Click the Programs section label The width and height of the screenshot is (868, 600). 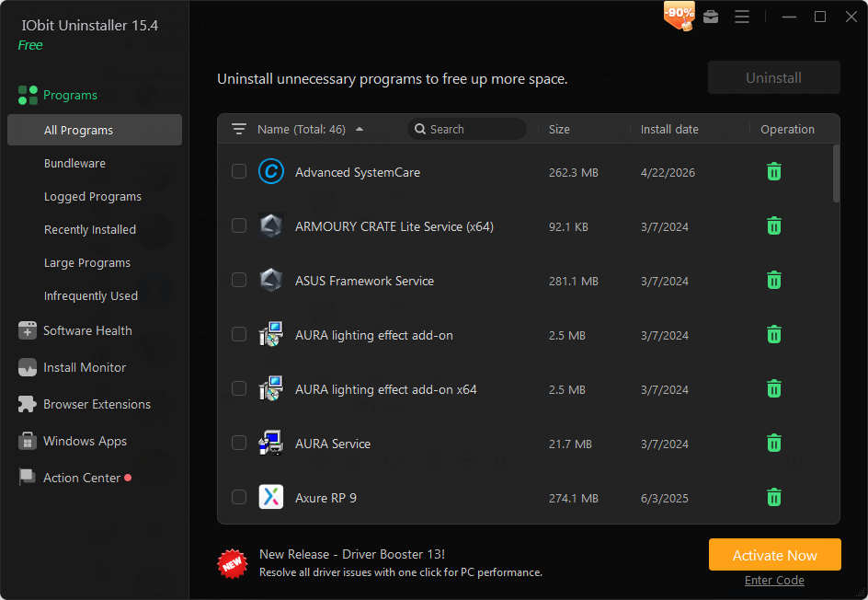[70, 96]
